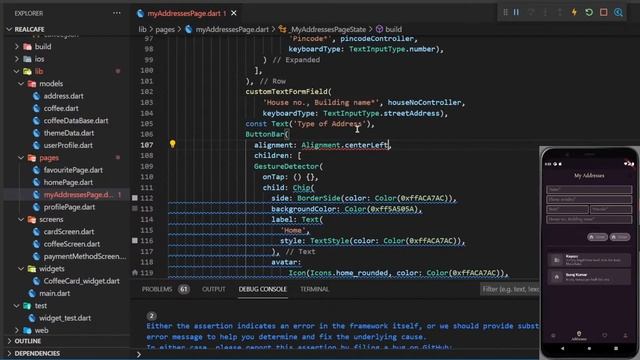Trigger Flutter hot reload lightning icon
This screenshot has height=360, width=640.
(x=574, y=13)
